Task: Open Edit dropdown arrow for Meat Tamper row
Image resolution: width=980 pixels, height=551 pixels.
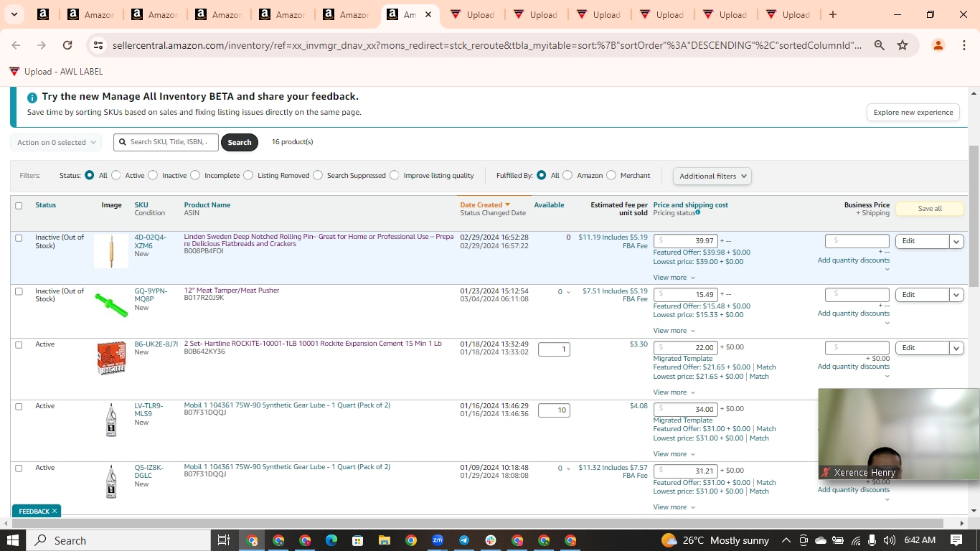Action: pyautogui.click(x=956, y=295)
